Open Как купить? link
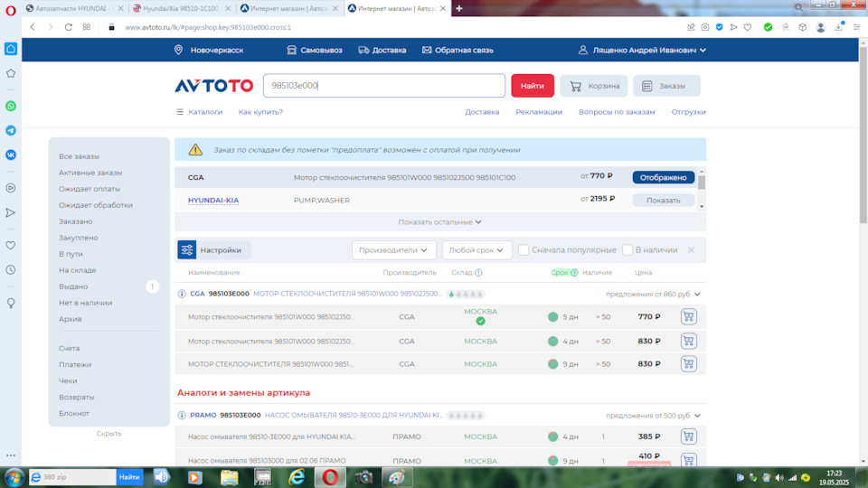Image resolution: width=868 pixels, height=488 pixels. [260, 112]
